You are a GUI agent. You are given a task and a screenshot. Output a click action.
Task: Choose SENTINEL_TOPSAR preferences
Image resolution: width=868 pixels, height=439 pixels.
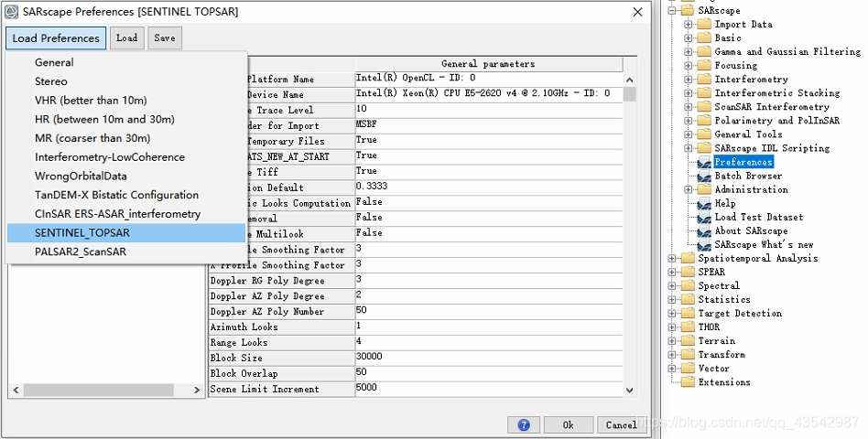pyautogui.click(x=126, y=233)
